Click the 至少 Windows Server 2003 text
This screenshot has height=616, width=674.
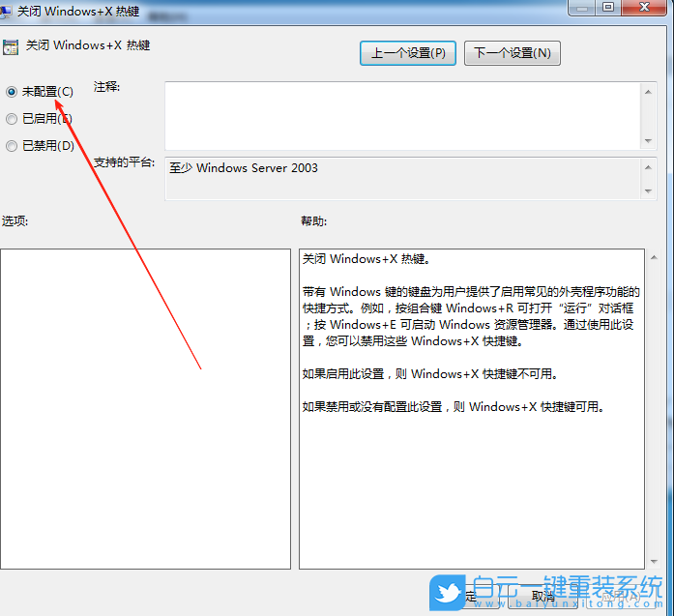(x=244, y=167)
